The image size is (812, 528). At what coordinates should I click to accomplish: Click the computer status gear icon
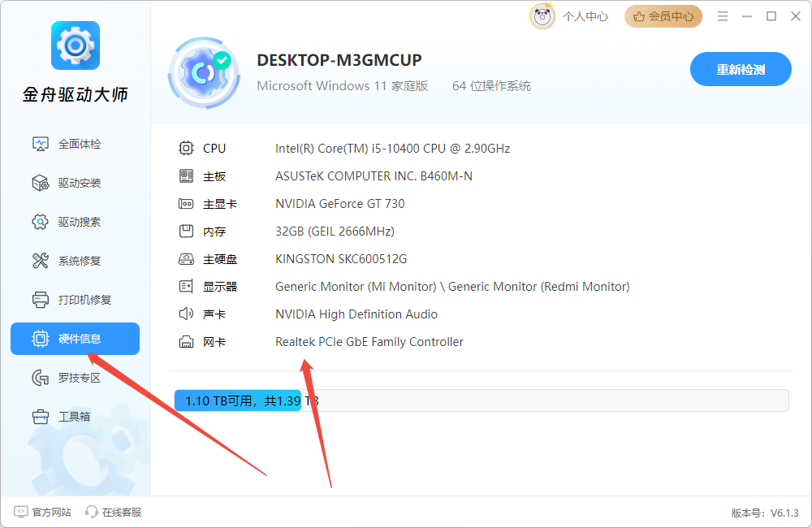click(204, 72)
